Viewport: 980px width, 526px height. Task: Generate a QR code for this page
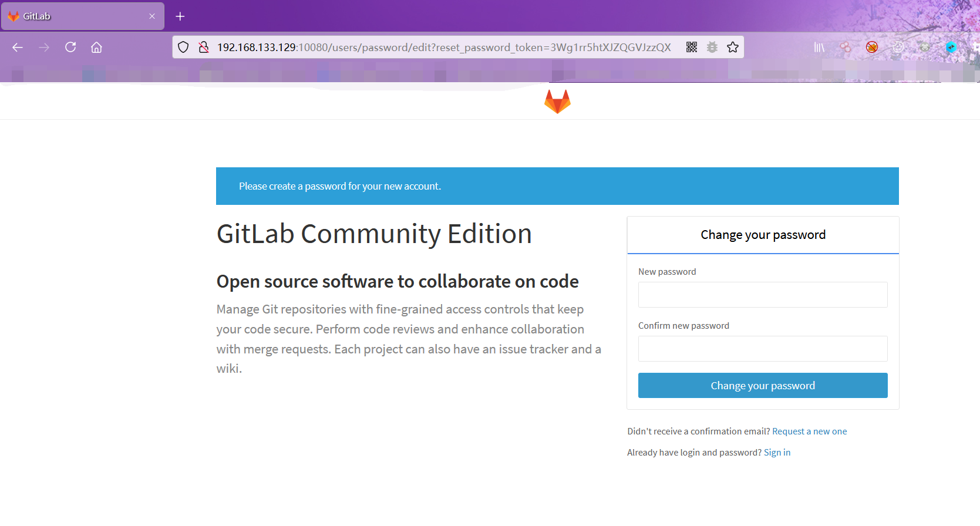[x=692, y=48]
